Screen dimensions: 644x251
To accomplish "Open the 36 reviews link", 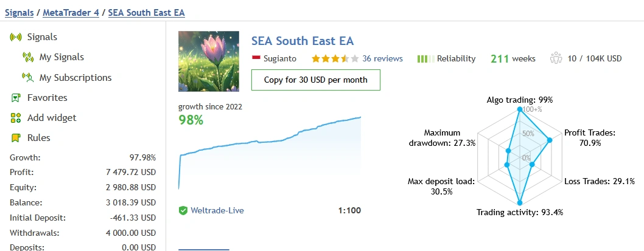I will coord(382,59).
